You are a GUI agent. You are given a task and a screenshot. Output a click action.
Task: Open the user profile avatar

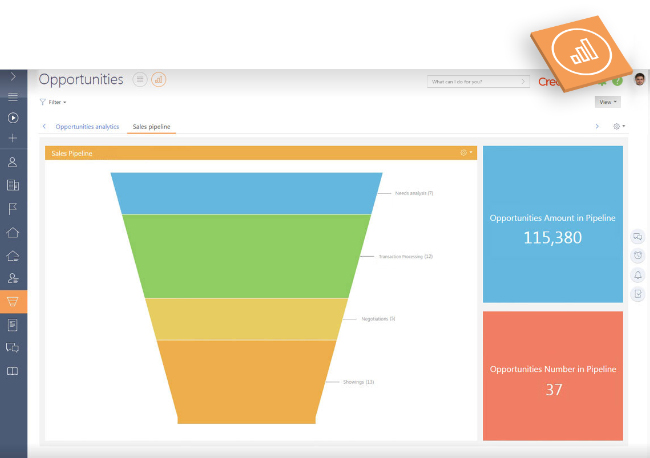[640, 79]
